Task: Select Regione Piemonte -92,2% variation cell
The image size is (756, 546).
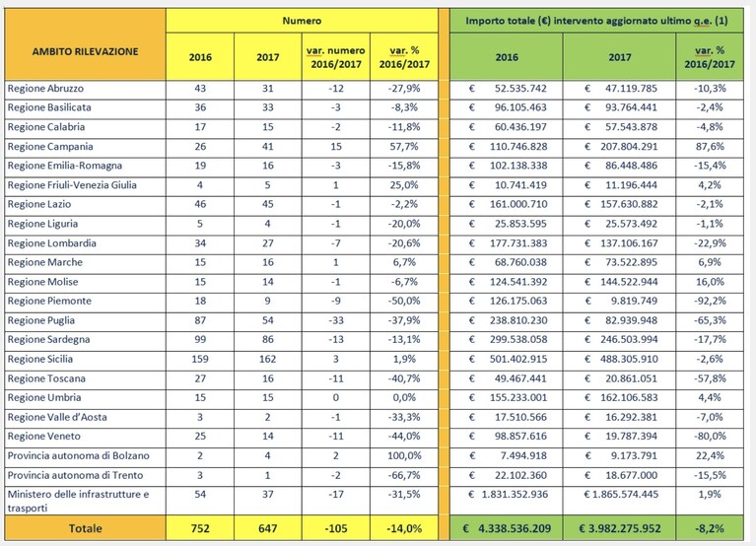Action: [x=710, y=302]
